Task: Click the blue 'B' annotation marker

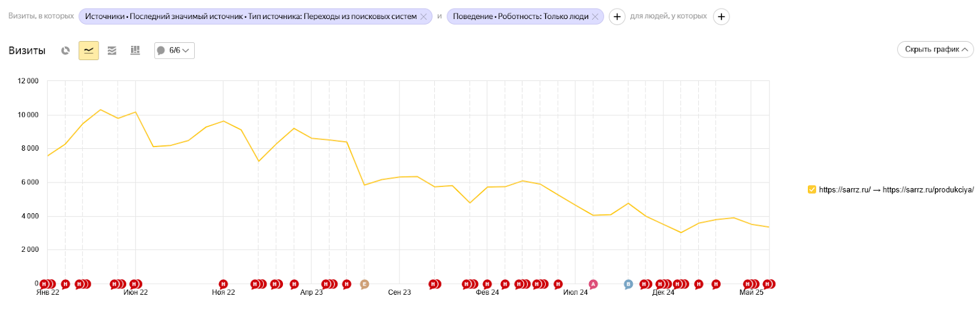Action: [628, 284]
